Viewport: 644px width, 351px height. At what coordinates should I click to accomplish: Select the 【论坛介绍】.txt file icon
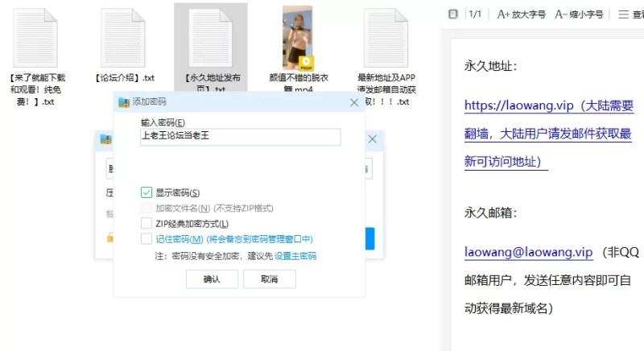pos(123,38)
